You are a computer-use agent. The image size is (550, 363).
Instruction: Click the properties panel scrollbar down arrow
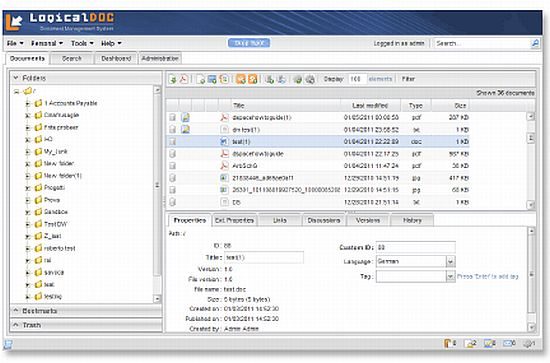(531, 327)
